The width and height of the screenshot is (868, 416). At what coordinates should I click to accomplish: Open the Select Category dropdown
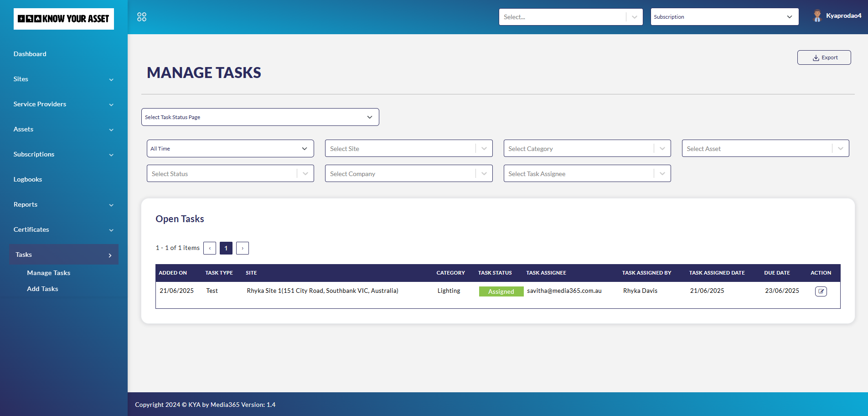[x=587, y=149]
